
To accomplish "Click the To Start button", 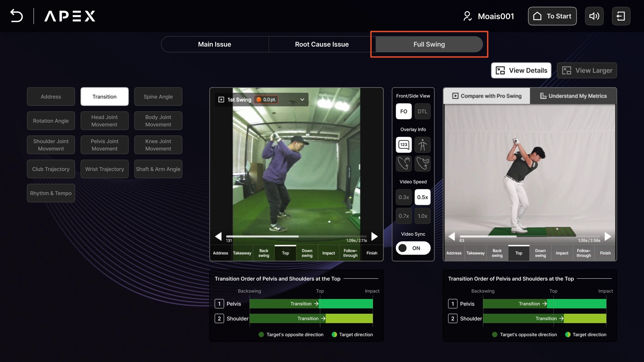I will click(552, 16).
